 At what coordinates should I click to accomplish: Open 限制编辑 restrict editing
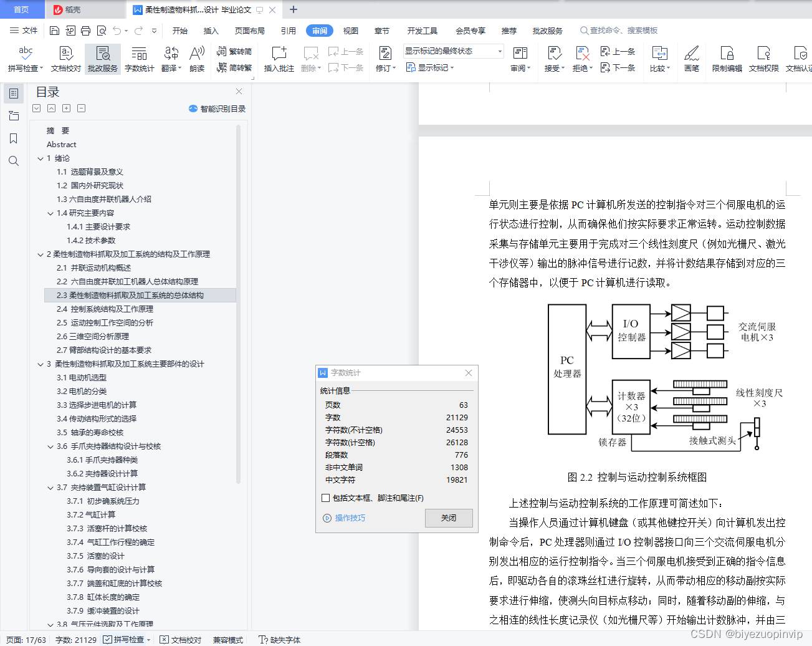click(x=727, y=59)
